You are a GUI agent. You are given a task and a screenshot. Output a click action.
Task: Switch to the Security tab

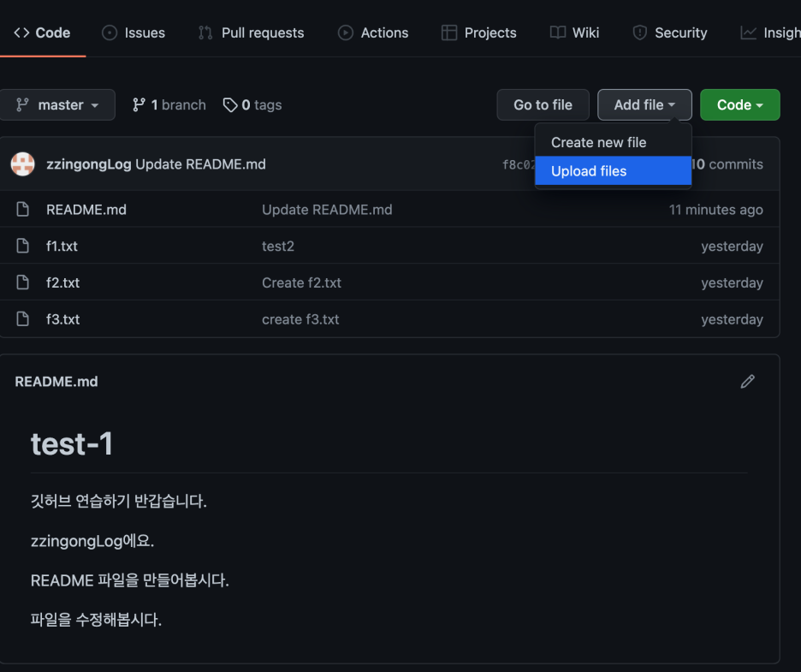(670, 33)
